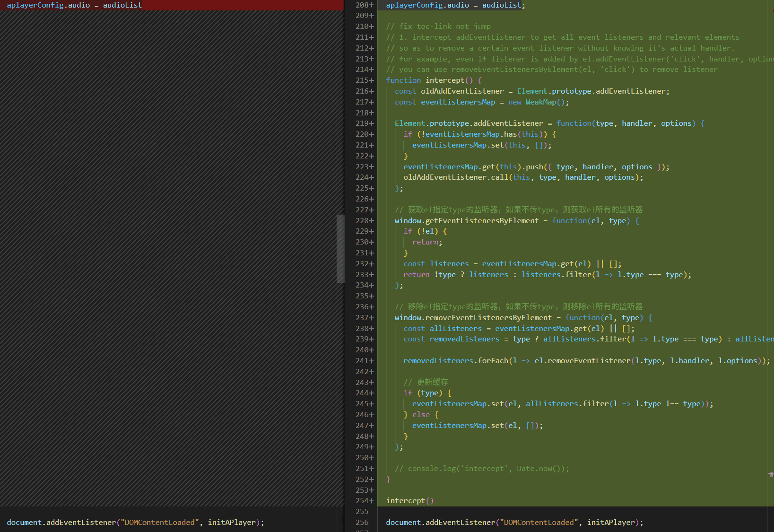Click 'new WeakMap()' expression
Viewport: 774px width, 532px height.
(x=537, y=102)
